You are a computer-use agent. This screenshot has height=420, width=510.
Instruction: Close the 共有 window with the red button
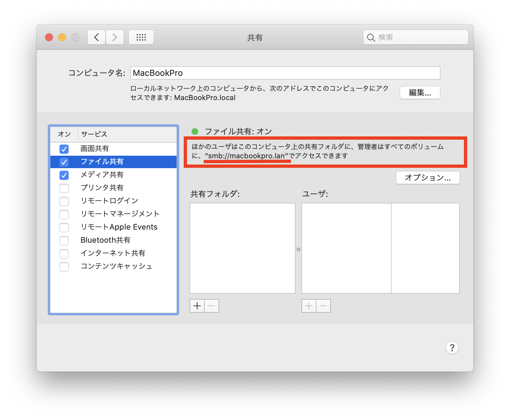pyautogui.click(x=49, y=37)
